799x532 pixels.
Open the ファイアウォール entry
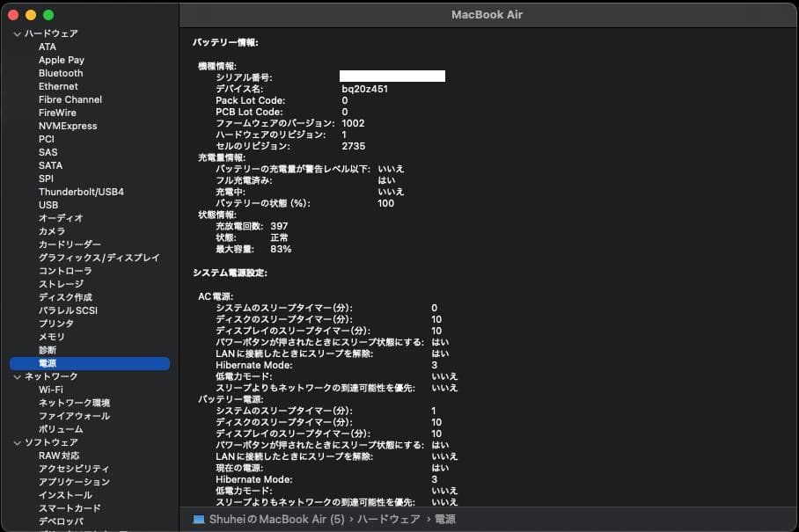[75, 417]
